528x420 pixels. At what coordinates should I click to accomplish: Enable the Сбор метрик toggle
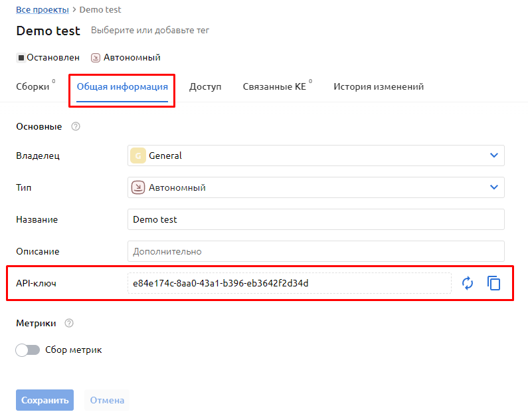pyautogui.click(x=28, y=350)
